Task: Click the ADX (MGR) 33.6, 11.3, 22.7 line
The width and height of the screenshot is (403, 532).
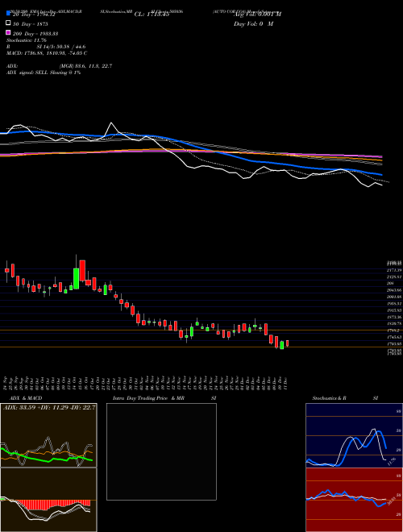Action: (x=60, y=66)
